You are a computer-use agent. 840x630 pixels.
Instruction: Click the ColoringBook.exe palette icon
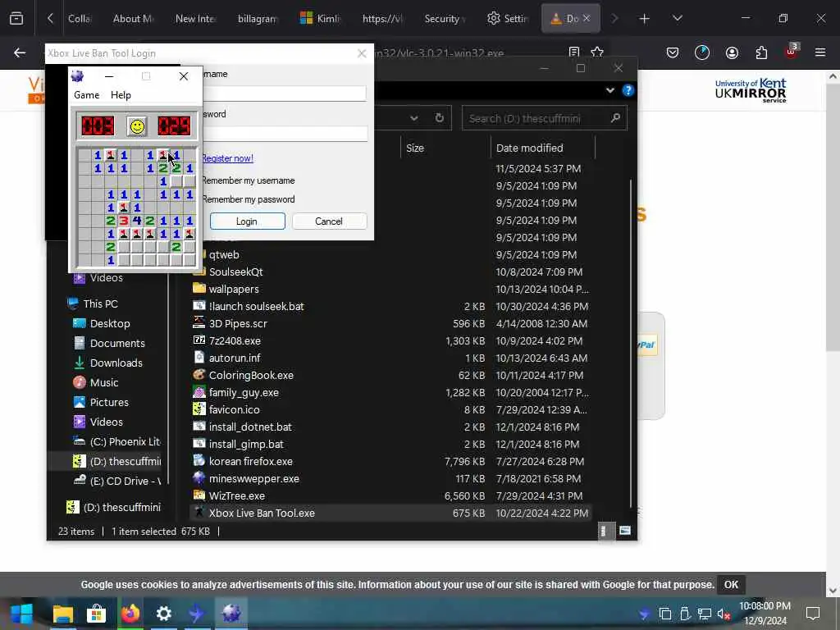(x=199, y=374)
